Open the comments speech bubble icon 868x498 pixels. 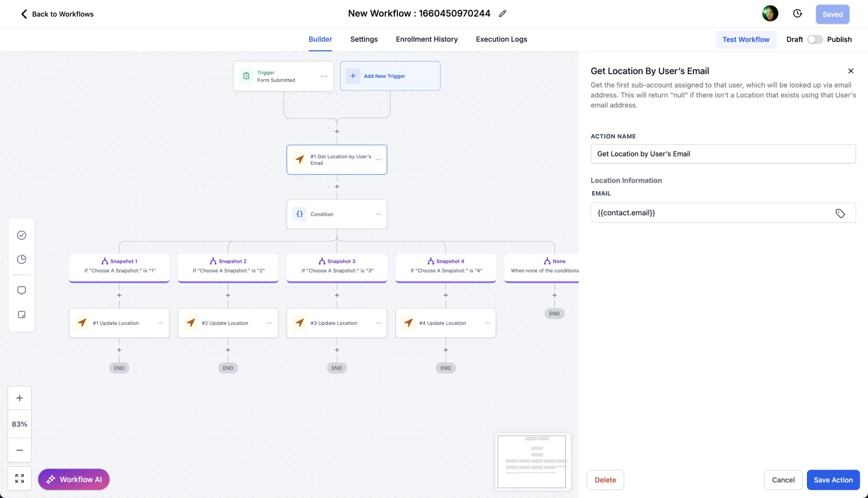point(21,291)
